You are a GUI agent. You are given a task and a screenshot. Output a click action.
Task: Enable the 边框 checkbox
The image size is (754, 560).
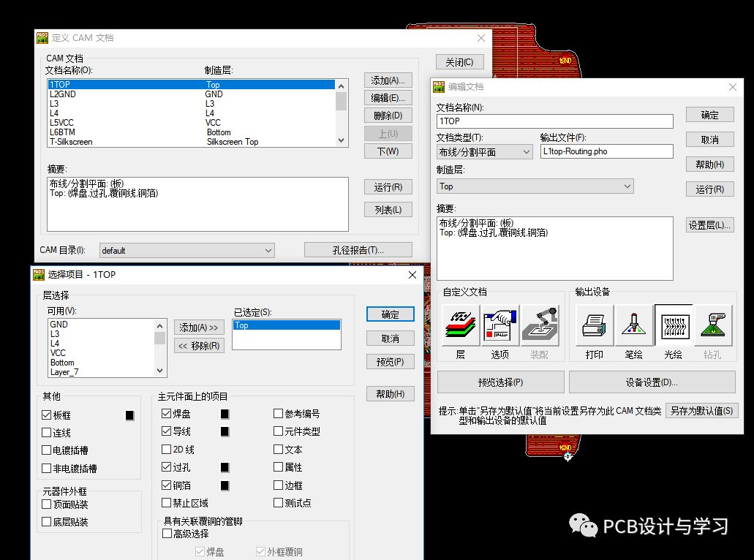click(278, 485)
